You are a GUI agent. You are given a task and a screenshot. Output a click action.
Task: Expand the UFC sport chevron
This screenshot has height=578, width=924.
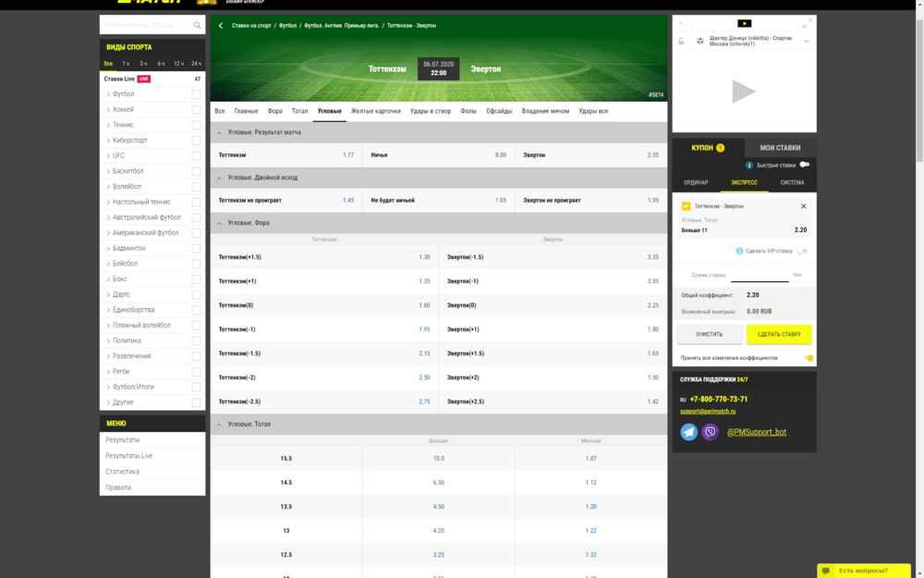tap(108, 155)
